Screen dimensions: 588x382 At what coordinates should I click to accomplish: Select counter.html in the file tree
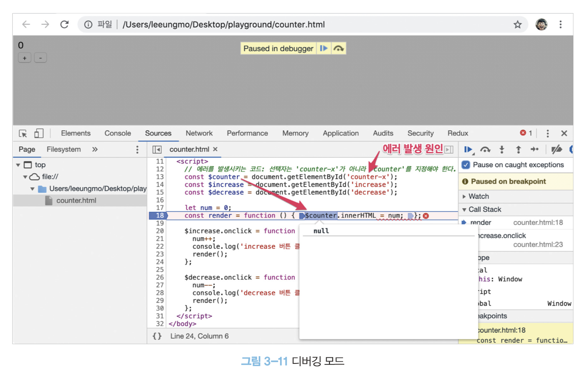click(76, 201)
